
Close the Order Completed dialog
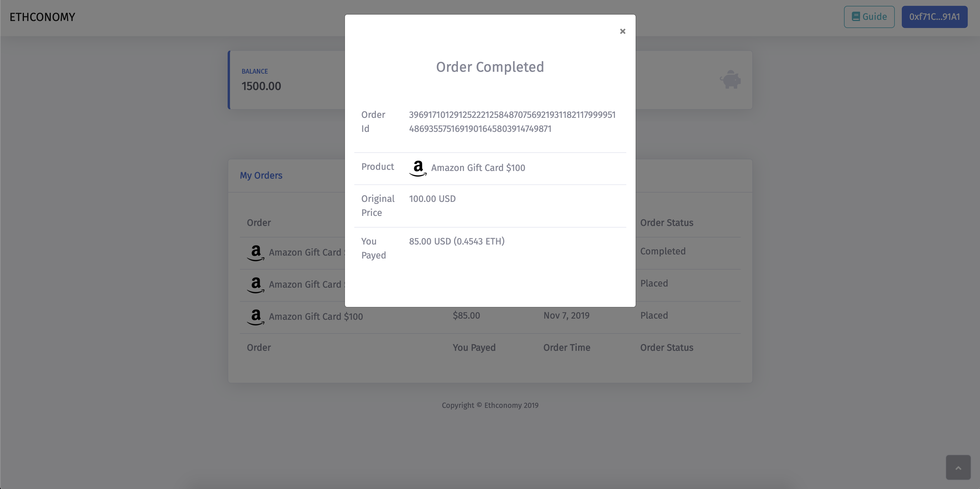pos(622,31)
